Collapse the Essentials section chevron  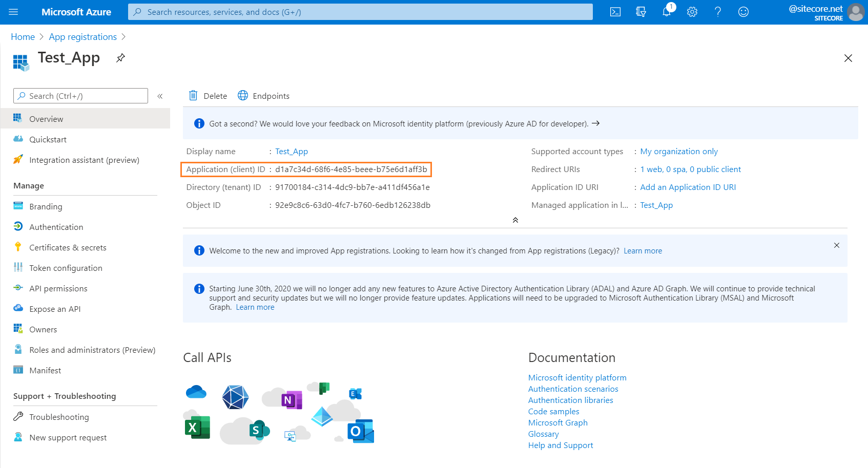(x=515, y=220)
